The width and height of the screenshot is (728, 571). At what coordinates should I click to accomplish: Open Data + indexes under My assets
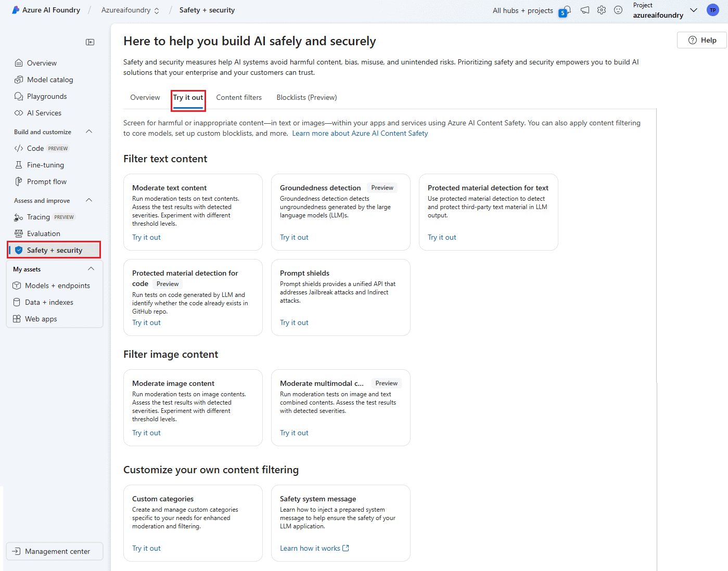point(49,302)
